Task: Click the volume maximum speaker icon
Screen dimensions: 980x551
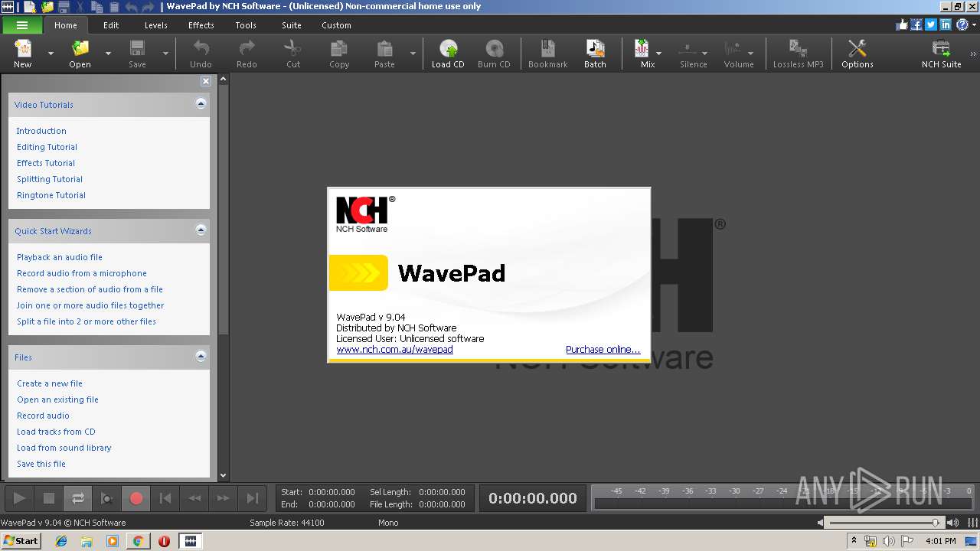Action: (x=955, y=523)
